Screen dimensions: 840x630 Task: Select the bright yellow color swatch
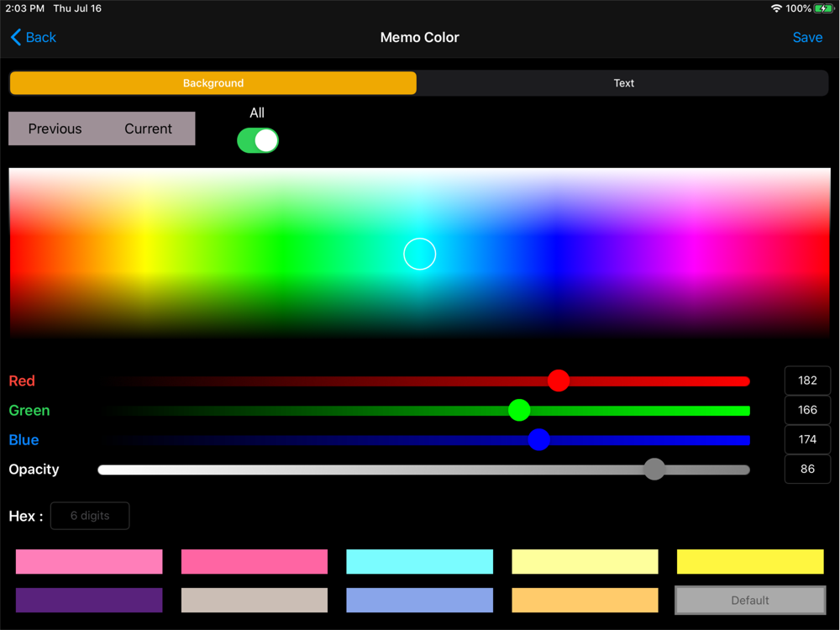(x=750, y=562)
